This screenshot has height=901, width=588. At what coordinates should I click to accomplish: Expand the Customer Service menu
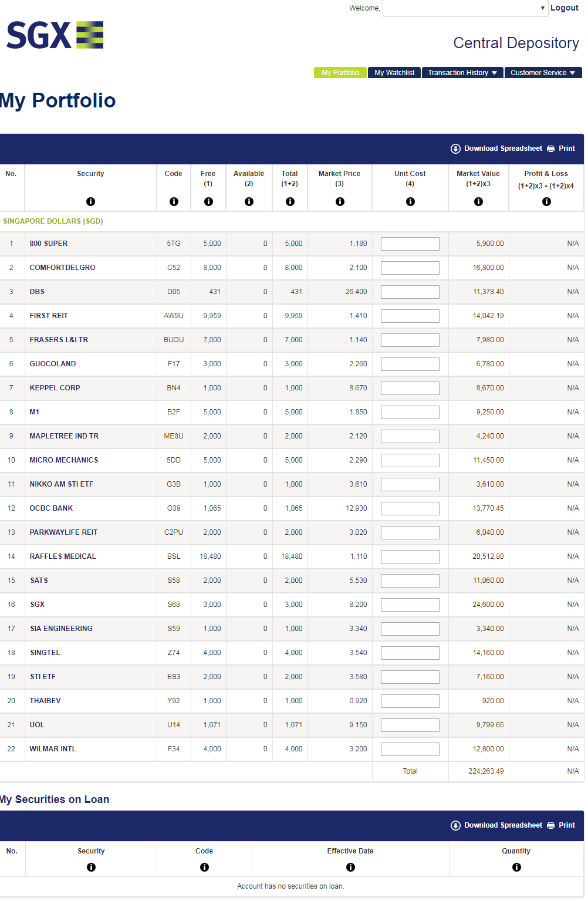pyautogui.click(x=543, y=73)
